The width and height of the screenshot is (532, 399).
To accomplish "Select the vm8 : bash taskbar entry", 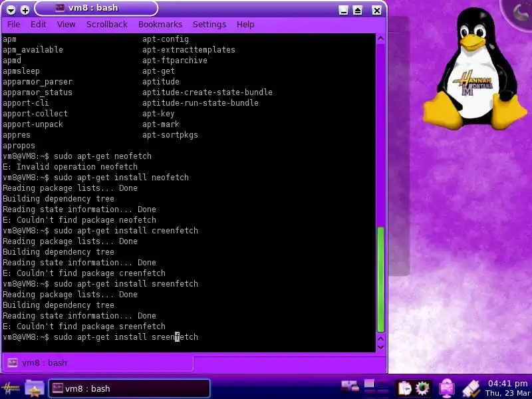I will click(x=129, y=388).
